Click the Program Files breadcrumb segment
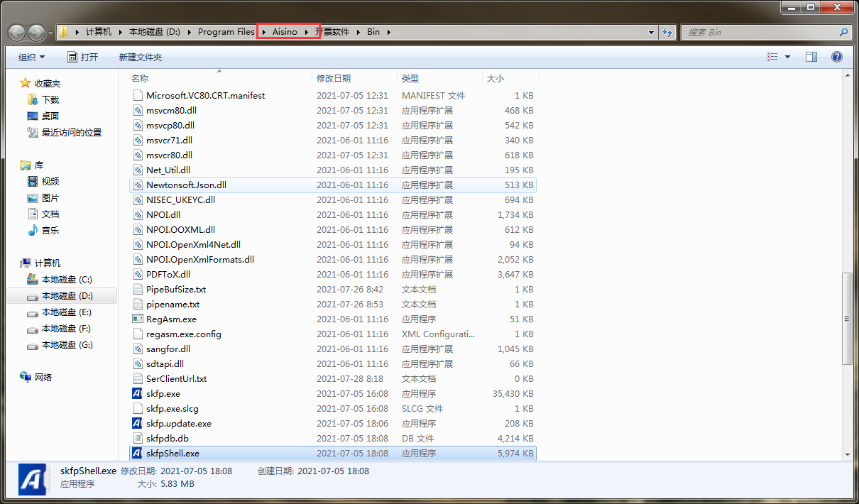 [x=226, y=32]
